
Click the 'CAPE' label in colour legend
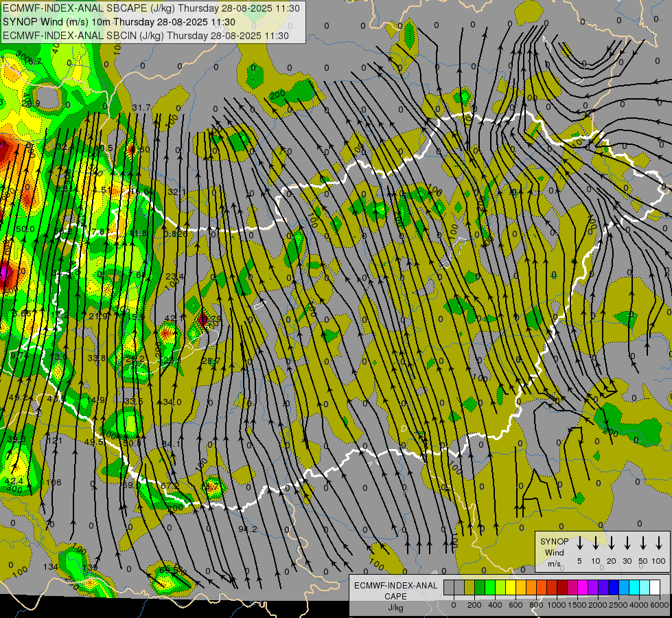395,597
